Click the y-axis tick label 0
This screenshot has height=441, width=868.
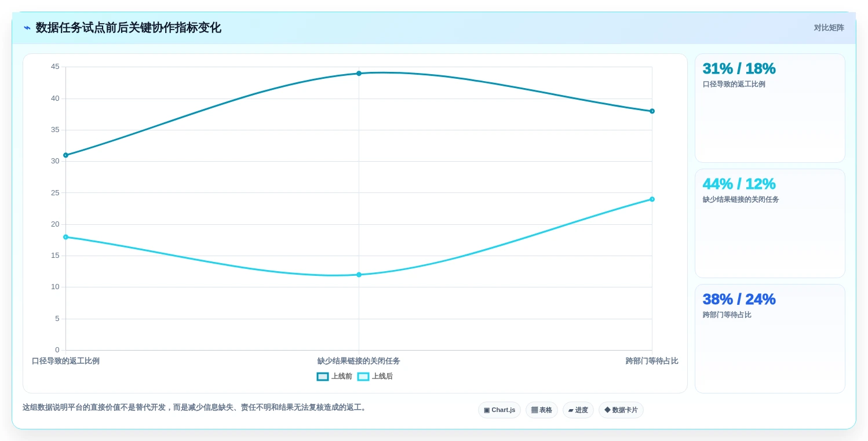pyautogui.click(x=57, y=350)
